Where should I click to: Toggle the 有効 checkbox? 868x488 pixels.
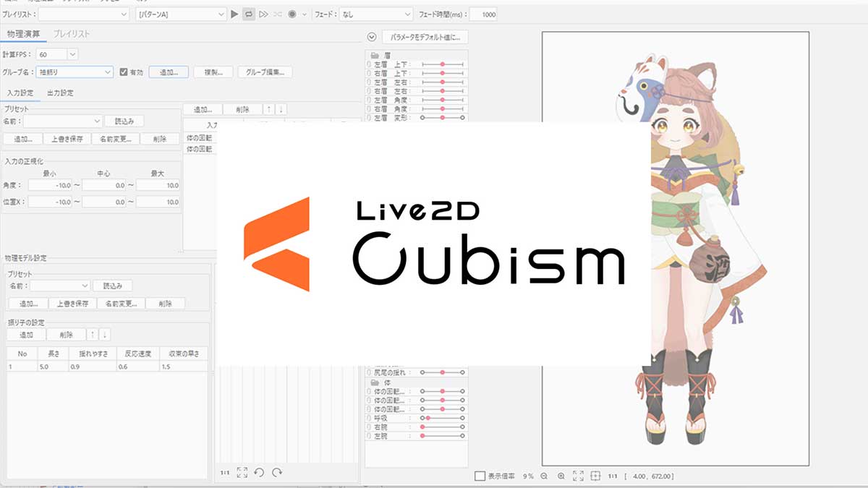[124, 72]
